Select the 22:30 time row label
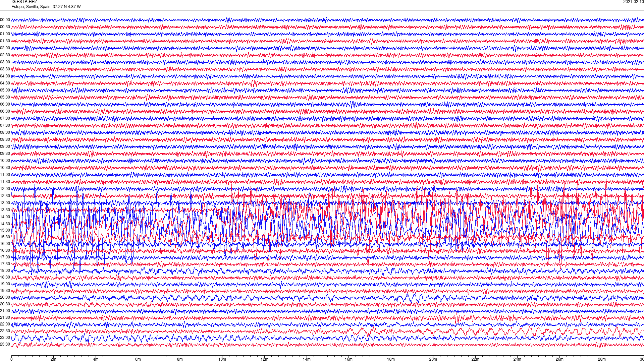Screen dimensions: 644x362 5,331
